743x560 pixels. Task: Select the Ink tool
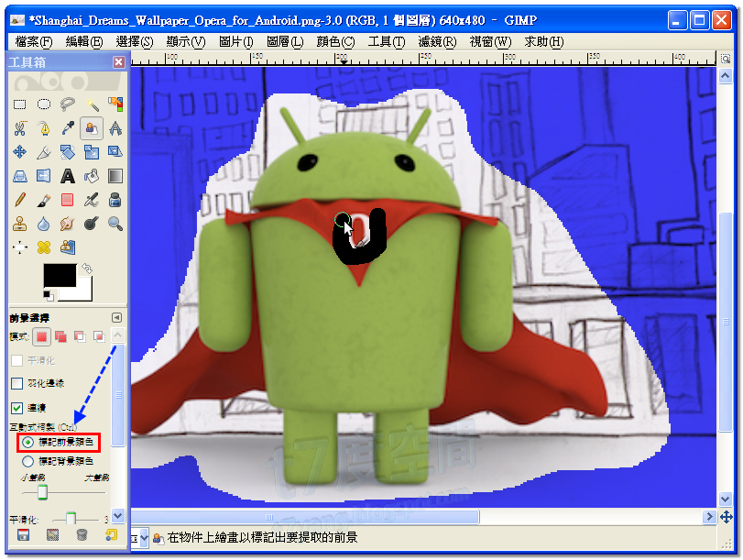tap(115, 200)
